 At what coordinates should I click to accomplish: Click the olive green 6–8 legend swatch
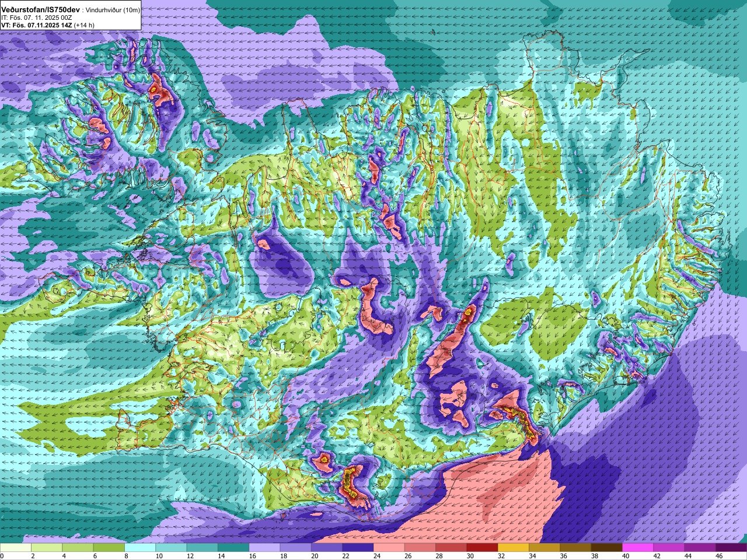point(109,548)
